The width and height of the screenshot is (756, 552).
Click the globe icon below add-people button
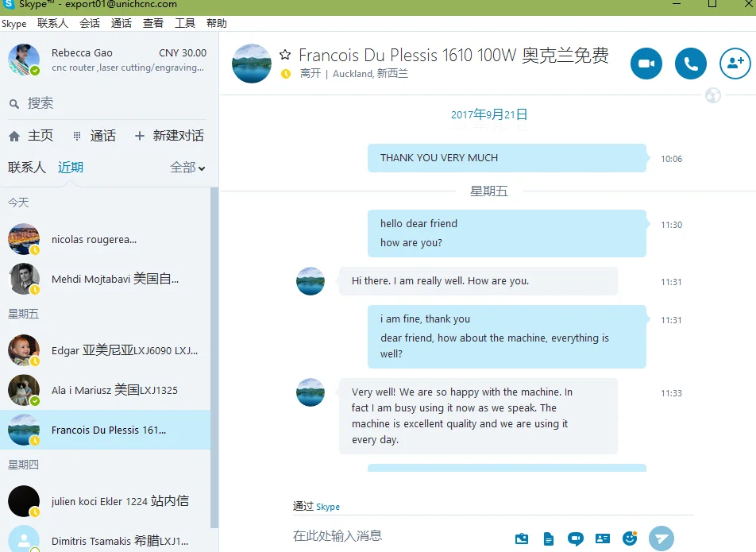(712, 95)
